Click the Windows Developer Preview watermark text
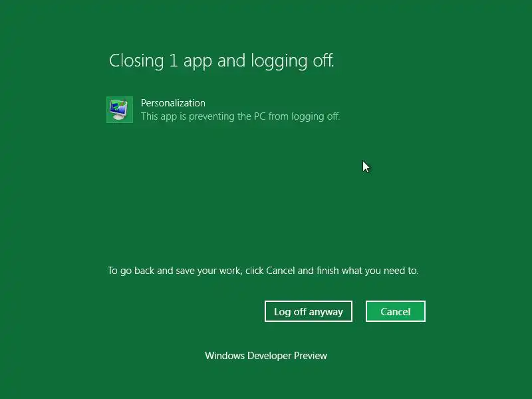Image resolution: width=532 pixels, height=399 pixels. pos(266,356)
